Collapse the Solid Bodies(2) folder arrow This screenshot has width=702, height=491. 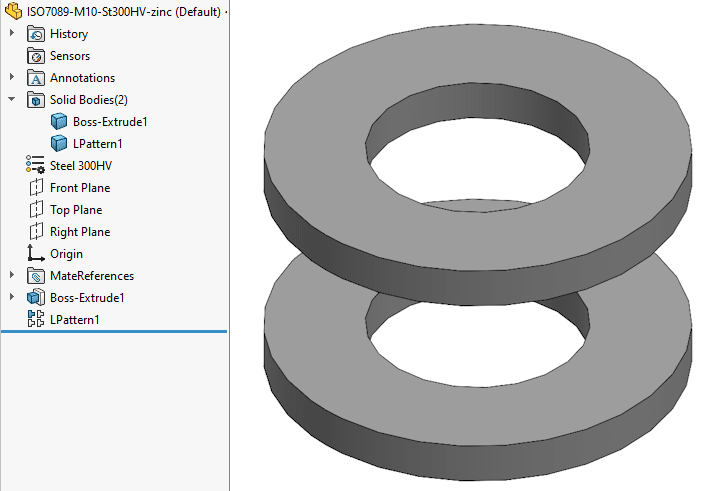12,100
